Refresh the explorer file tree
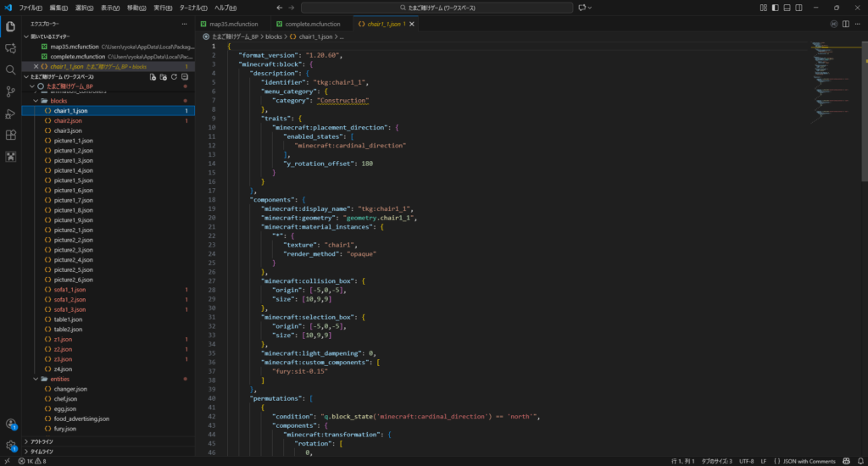 click(174, 76)
